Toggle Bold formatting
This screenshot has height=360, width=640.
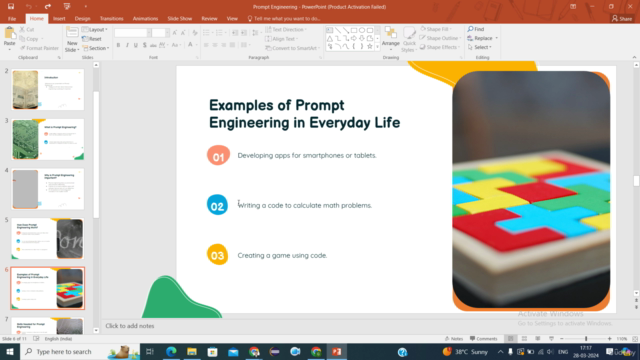point(118,45)
